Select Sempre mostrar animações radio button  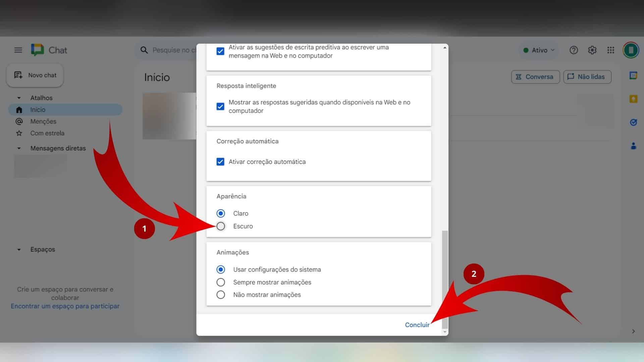[x=220, y=282]
